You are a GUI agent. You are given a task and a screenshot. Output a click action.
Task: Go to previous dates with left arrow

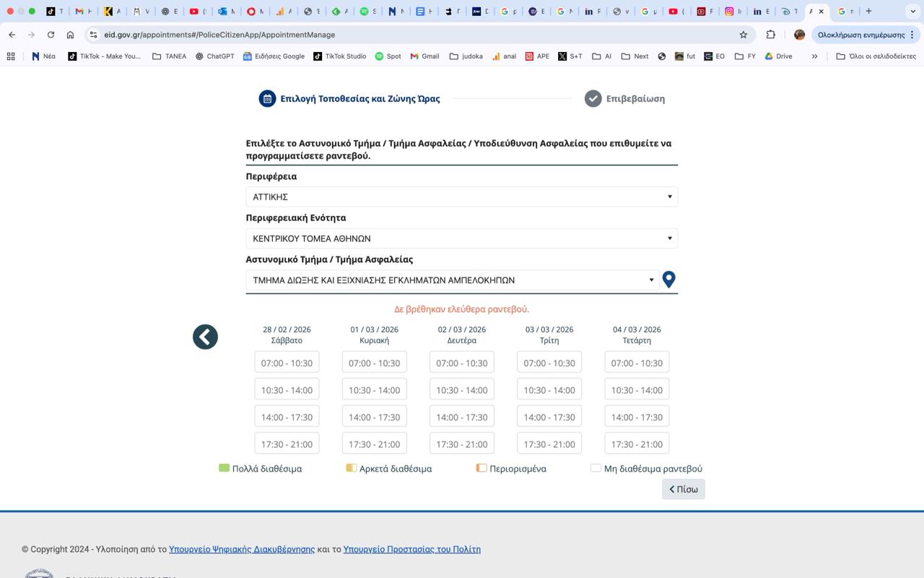coord(205,337)
